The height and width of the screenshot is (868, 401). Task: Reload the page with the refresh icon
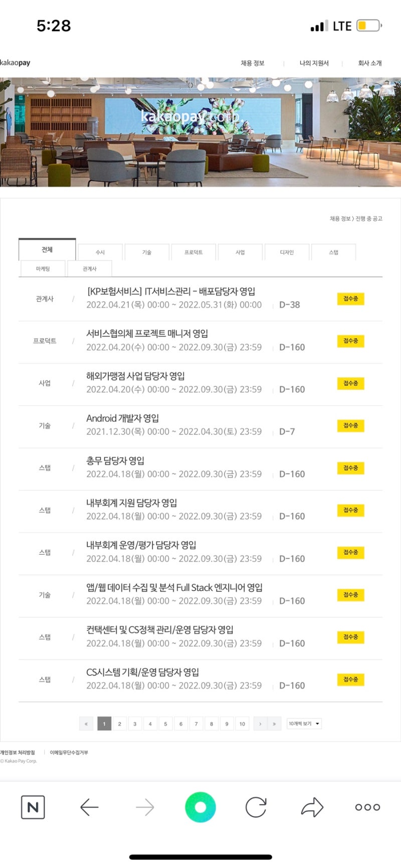point(256,807)
